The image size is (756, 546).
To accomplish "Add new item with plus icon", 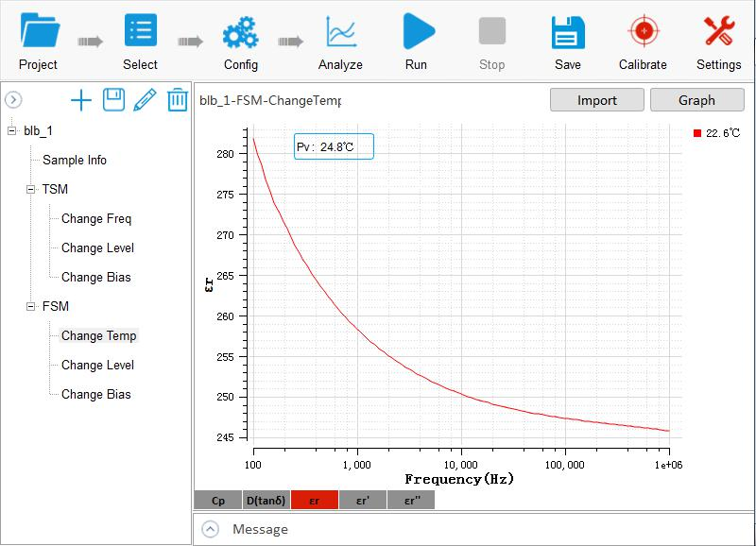I will (81, 100).
